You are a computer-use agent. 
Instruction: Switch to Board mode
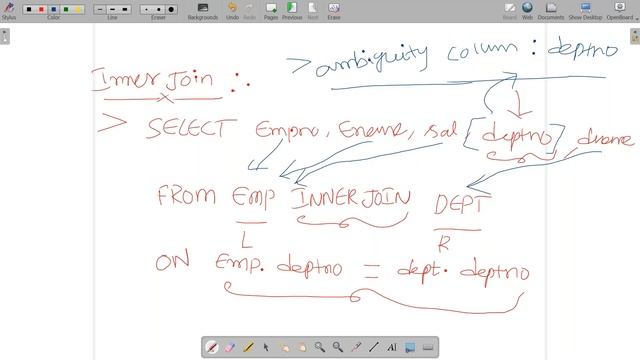509,11
